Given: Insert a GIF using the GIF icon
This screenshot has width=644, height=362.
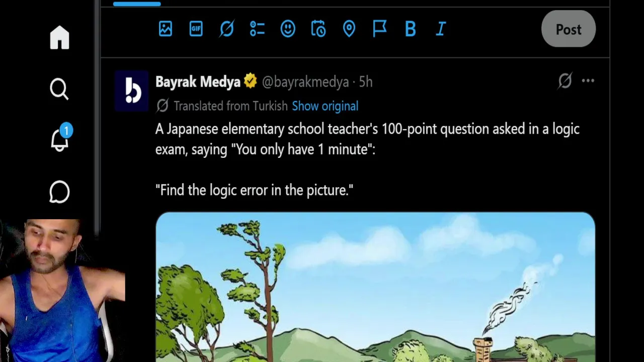Looking at the screenshot, I should [x=196, y=29].
